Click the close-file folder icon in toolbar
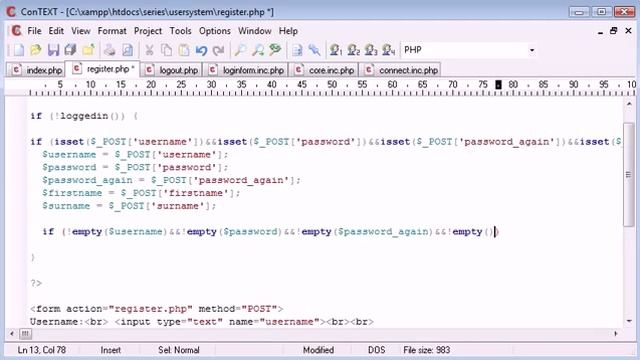The width and height of the screenshot is (640, 360). click(x=88, y=50)
